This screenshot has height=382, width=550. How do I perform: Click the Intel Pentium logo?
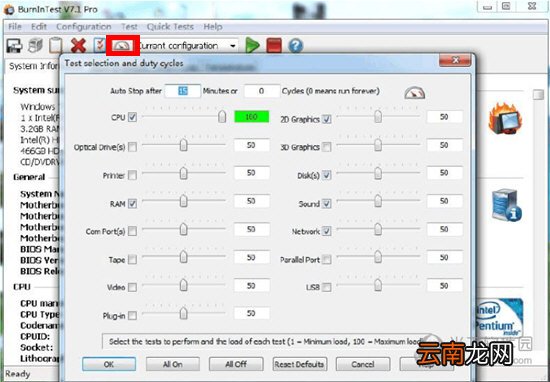click(499, 317)
